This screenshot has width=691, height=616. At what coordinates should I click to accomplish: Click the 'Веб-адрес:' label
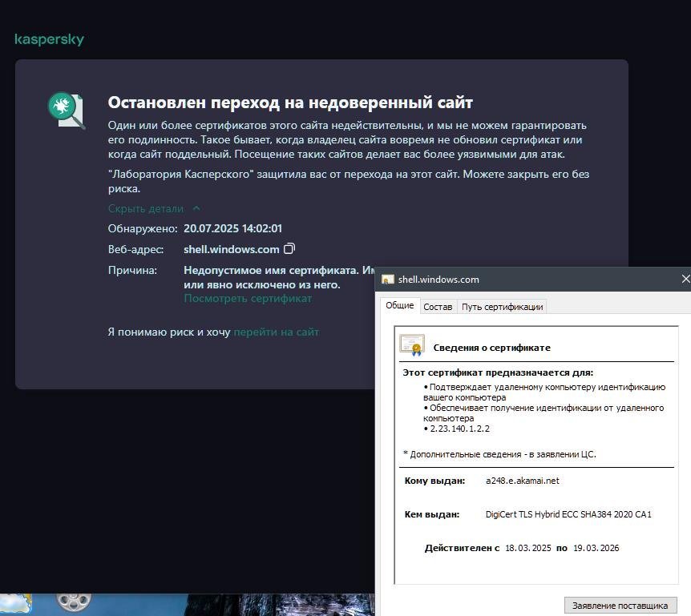point(135,249)
